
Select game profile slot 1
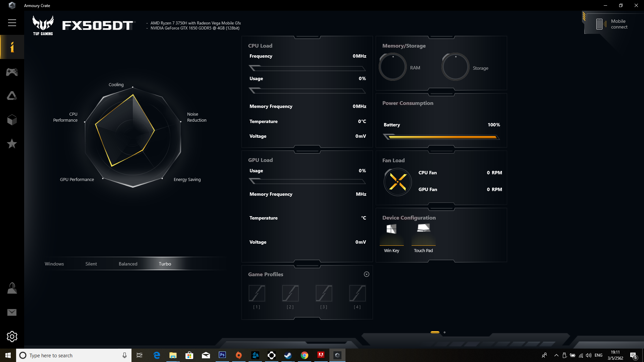[x=257, y=294]
